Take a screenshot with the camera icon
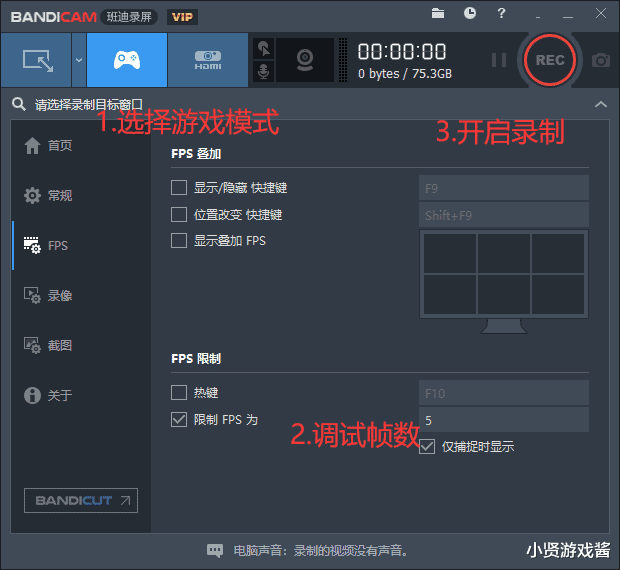 [x=601, y=60]
